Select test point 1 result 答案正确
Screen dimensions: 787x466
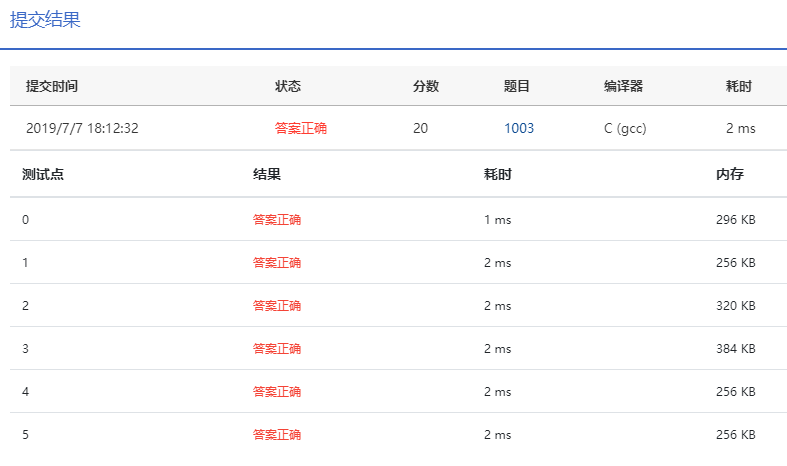click(x=277, y=263)
